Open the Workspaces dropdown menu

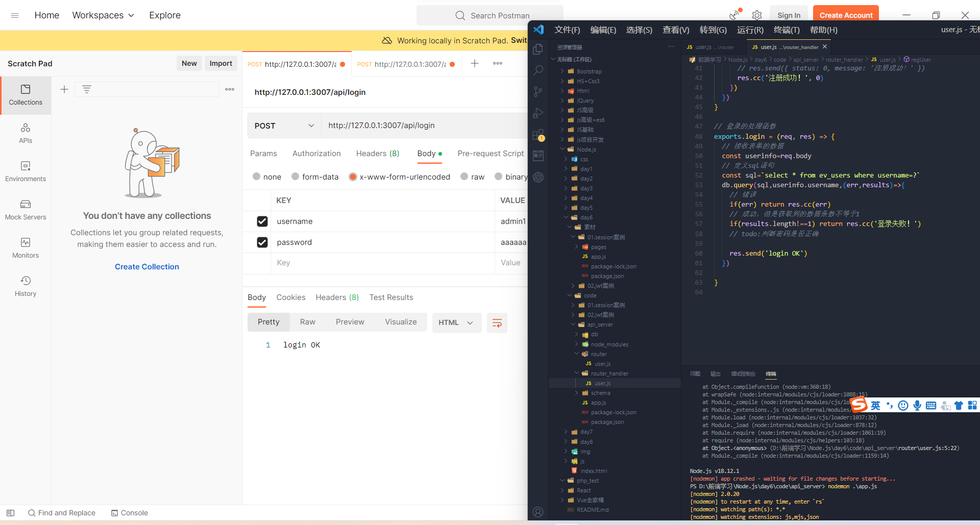[103, 15]
